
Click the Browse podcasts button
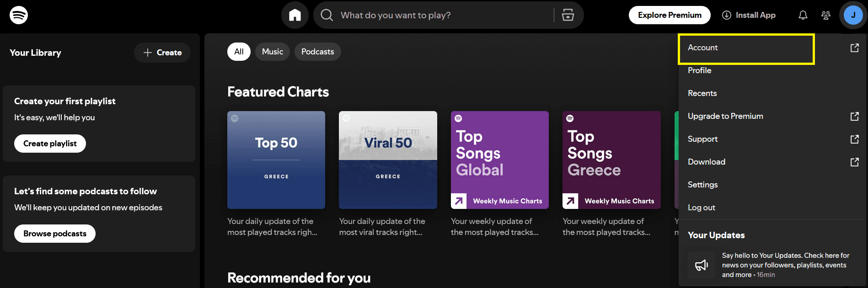55,234
